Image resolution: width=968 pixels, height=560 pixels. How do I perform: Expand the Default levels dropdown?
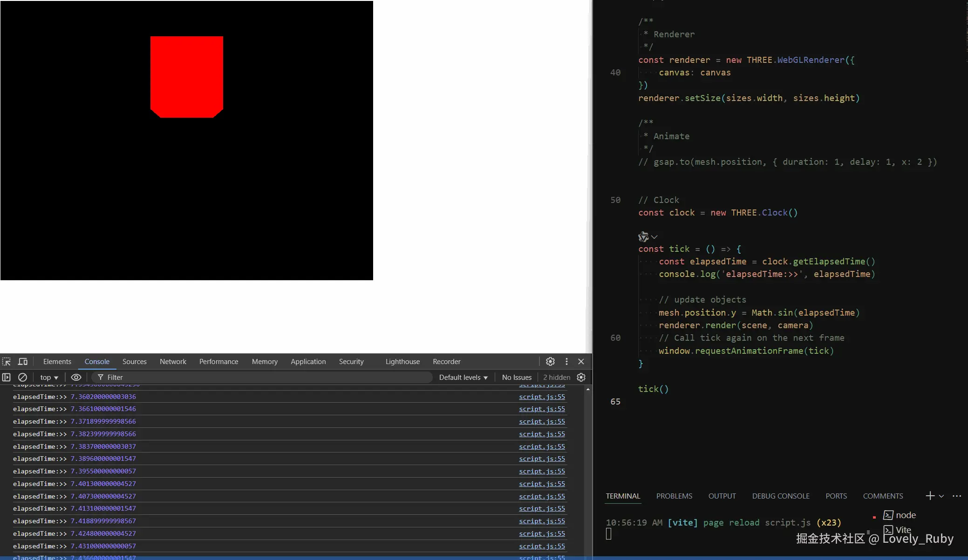[463, 378]
